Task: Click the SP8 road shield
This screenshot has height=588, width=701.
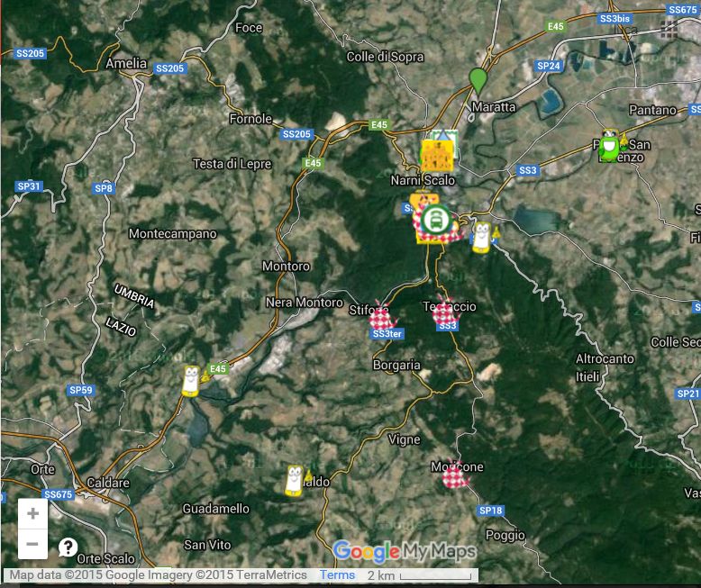Action: click(104, 188)
